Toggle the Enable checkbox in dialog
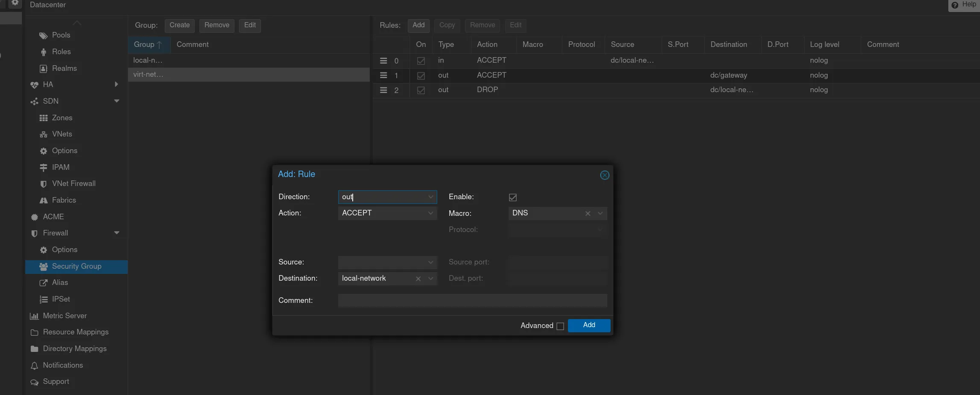Image resolution: width=980 pixels, height=395 pixels. pos(512,197)
